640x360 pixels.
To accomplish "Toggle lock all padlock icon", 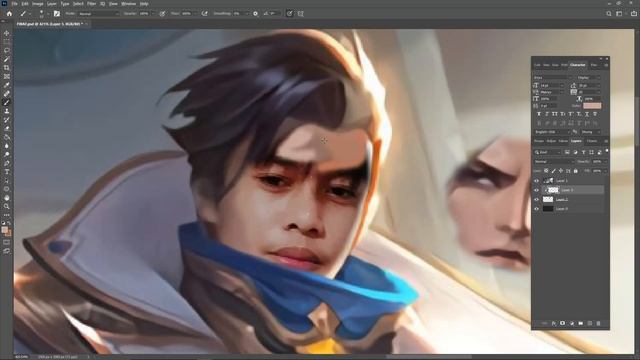I will [576, 171].
